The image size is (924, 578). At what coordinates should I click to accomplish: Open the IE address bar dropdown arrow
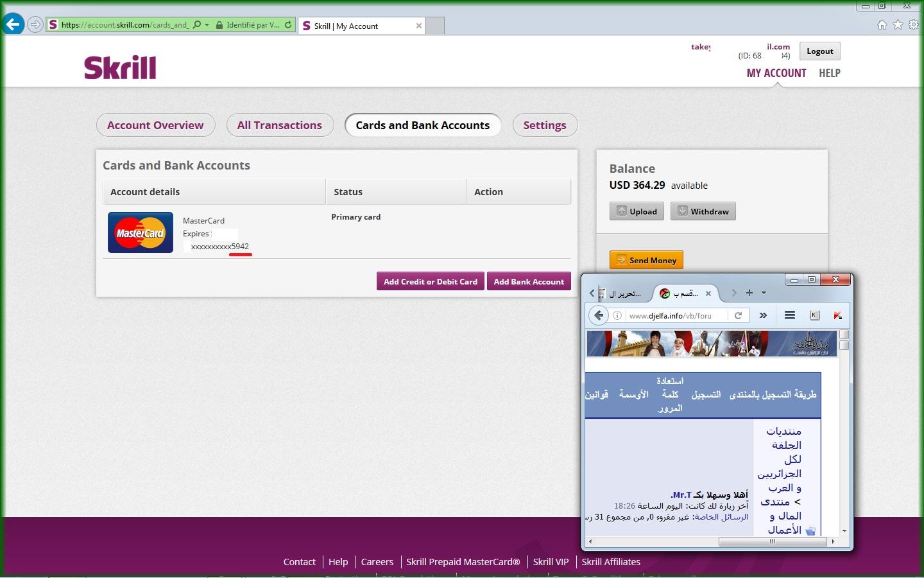[207, 25]
